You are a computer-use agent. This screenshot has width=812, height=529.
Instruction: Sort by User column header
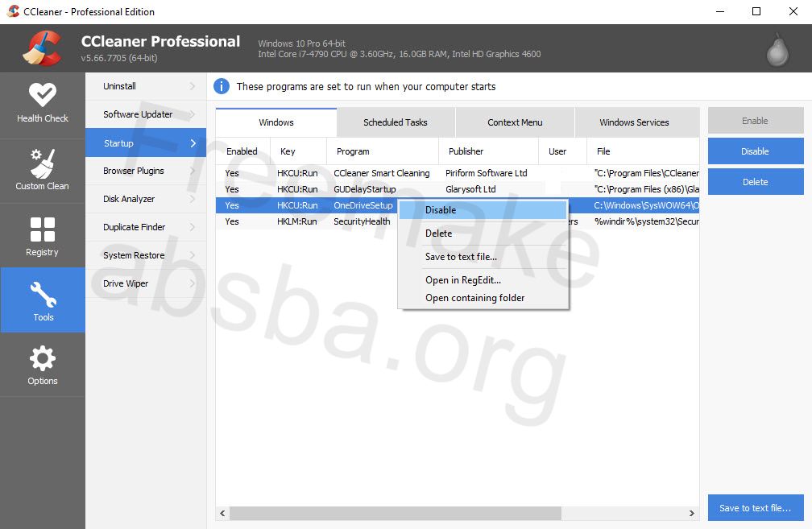coord(562,151)
